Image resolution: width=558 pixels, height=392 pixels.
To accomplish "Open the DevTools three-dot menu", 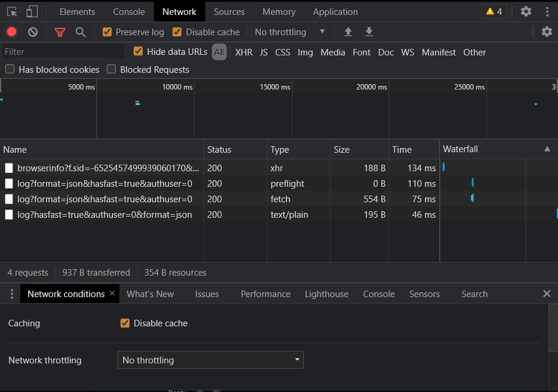I will 547,11.
